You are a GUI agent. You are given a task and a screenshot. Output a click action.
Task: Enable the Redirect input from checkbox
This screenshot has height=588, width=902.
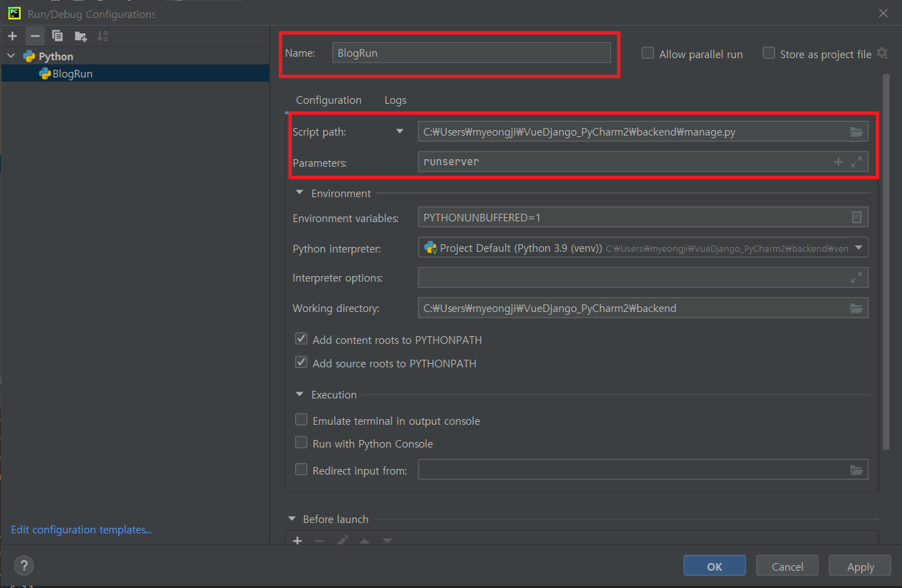(x=301, y=470)
